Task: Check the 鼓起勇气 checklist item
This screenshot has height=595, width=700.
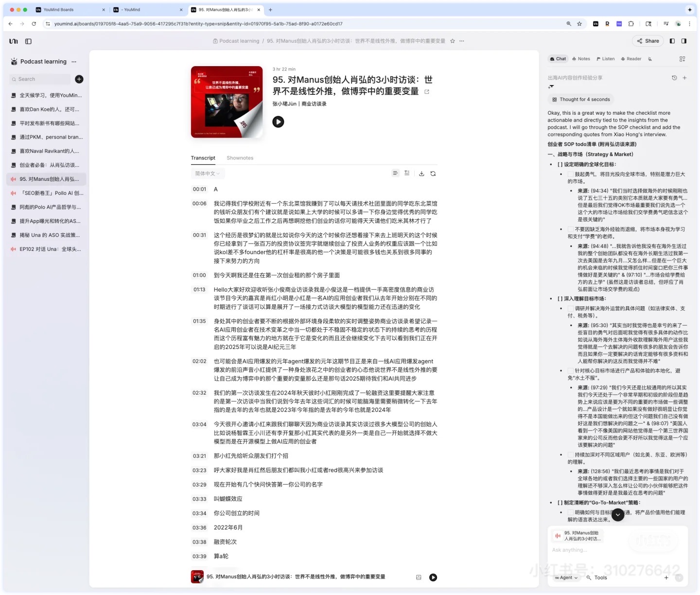Action: click(x=570, y=174)
